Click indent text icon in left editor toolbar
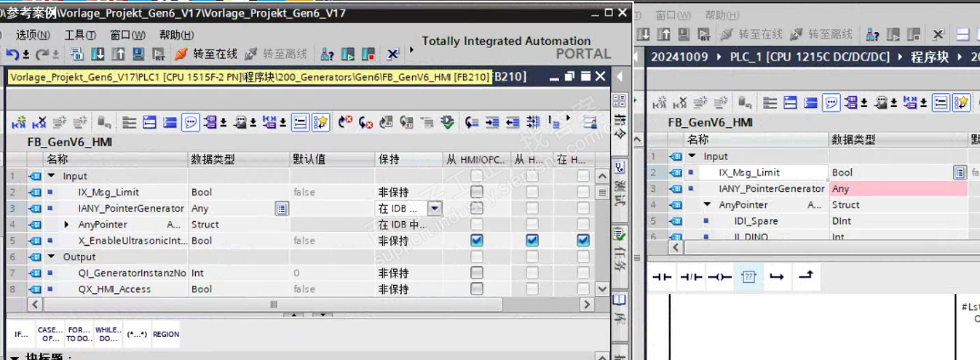The height and width of the screenshot is (360, 980). point(492,122)
